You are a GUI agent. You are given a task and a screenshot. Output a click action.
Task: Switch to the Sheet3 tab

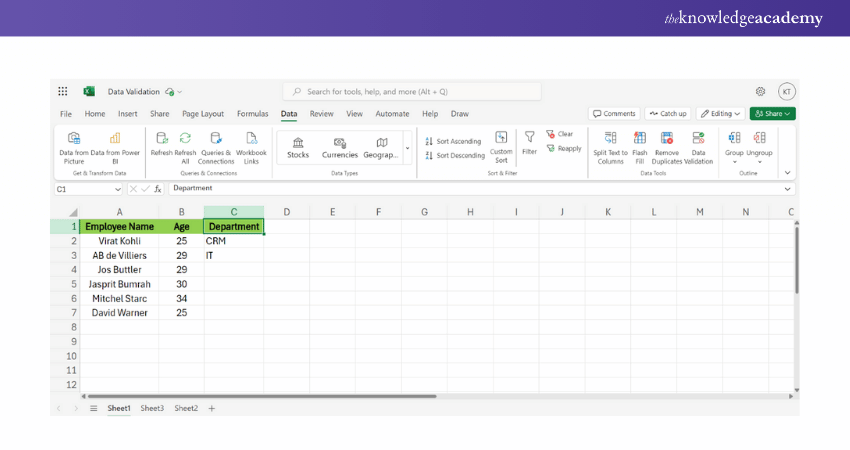coord(152,408)
